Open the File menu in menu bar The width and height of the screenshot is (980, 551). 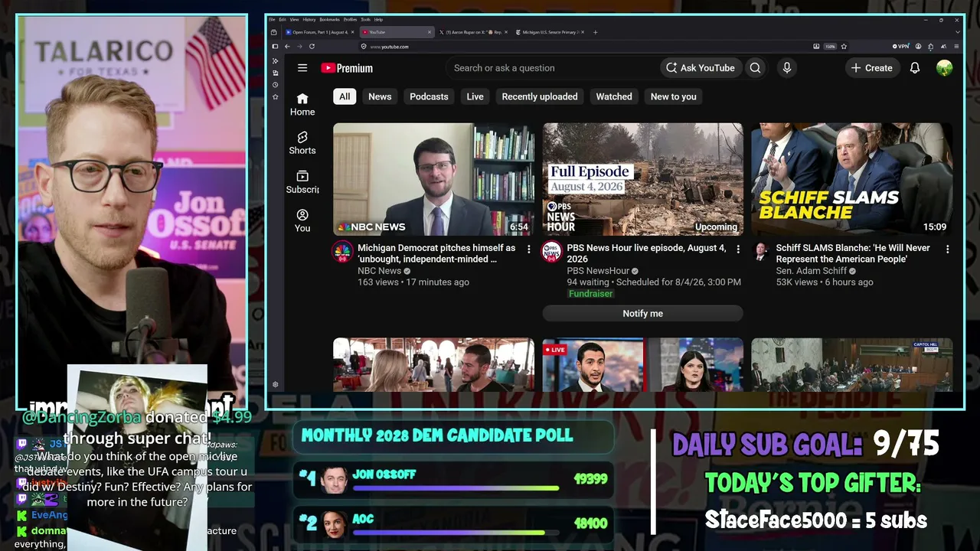tap(272, 19)
